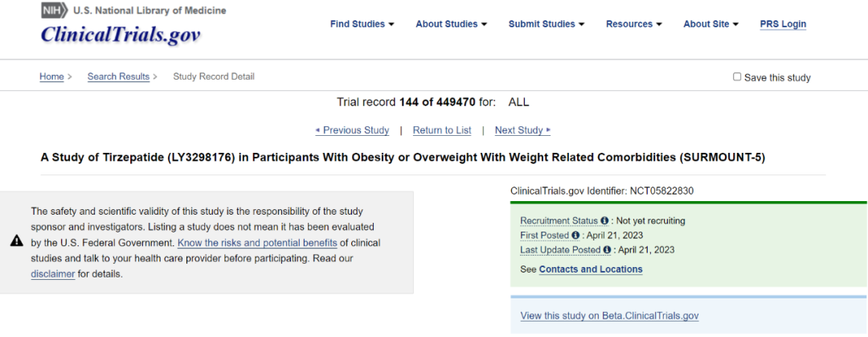Open Contacts and Locations link

point(591,269)
